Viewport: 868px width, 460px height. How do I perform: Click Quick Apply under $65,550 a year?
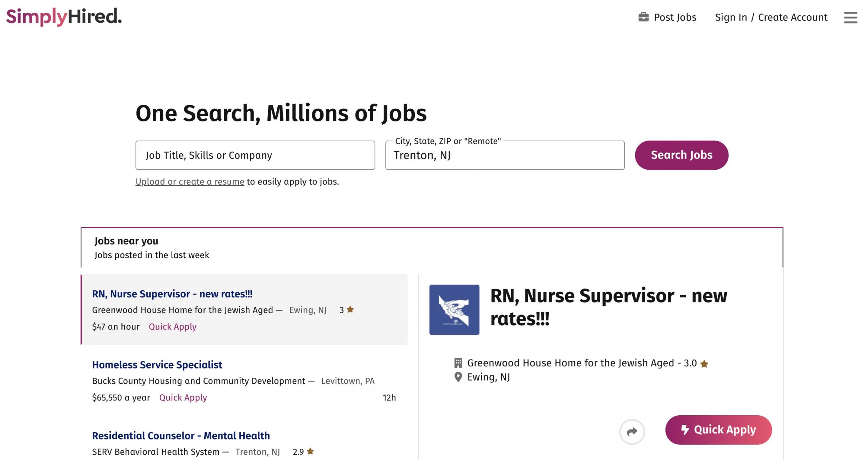pos(183,398)
